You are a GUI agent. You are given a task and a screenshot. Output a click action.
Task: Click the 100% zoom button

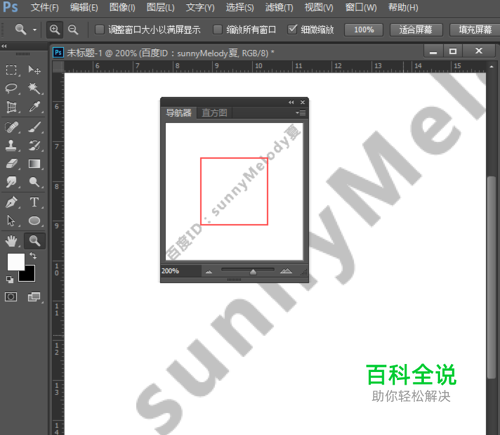364,30
